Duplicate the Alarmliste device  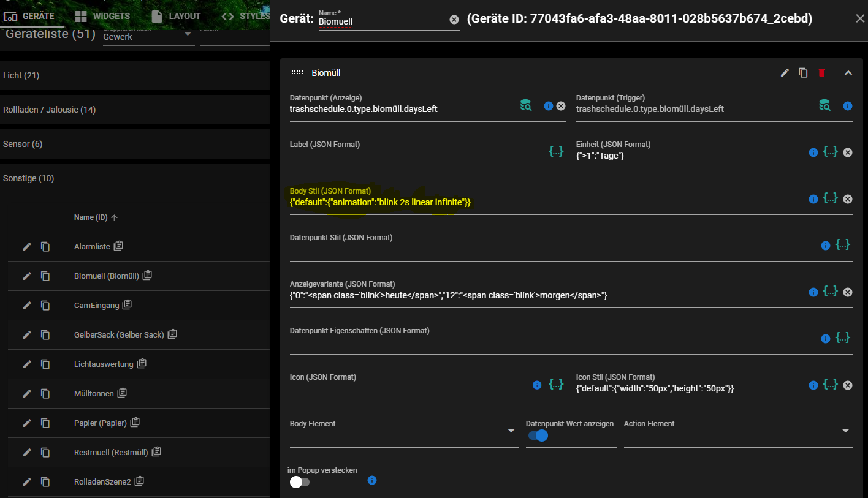[45, 246]
